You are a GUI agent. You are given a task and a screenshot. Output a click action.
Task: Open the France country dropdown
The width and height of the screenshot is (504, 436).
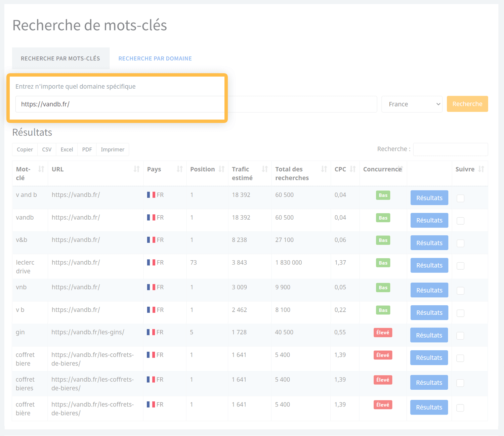(x=412, y=104)
